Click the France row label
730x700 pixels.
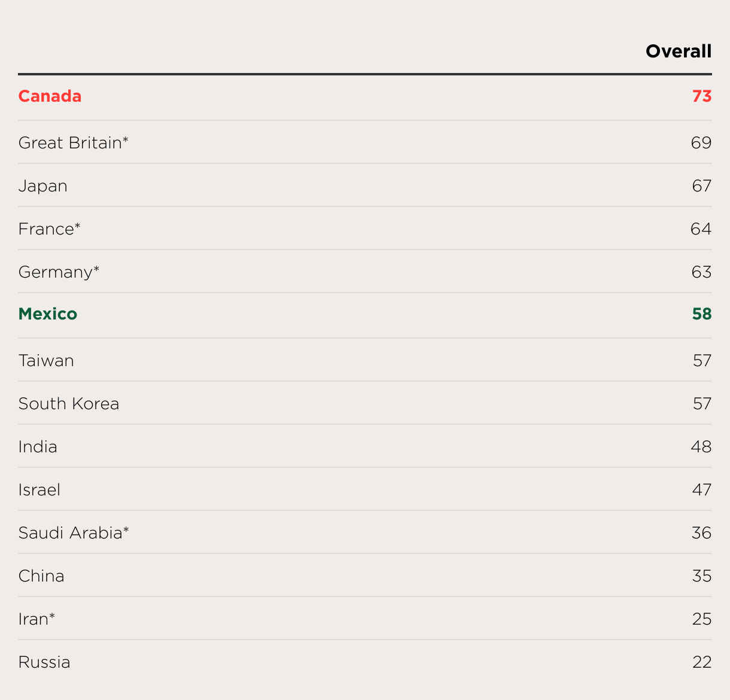point(49,229)
